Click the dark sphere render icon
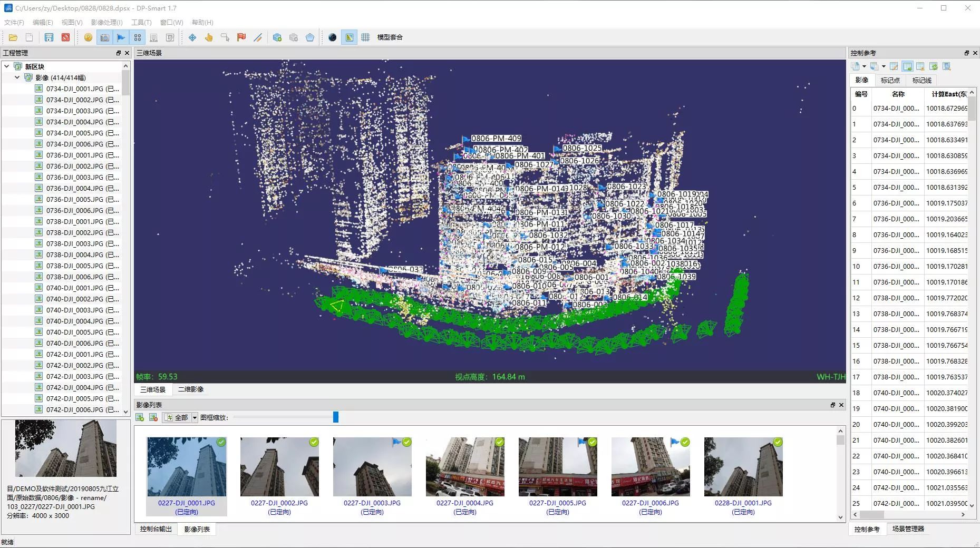The image size is (980, 548). pyautogui.click(x=332, y=37)
